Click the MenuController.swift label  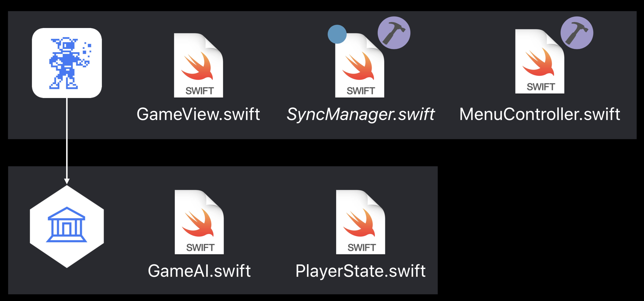click(540, 114)
